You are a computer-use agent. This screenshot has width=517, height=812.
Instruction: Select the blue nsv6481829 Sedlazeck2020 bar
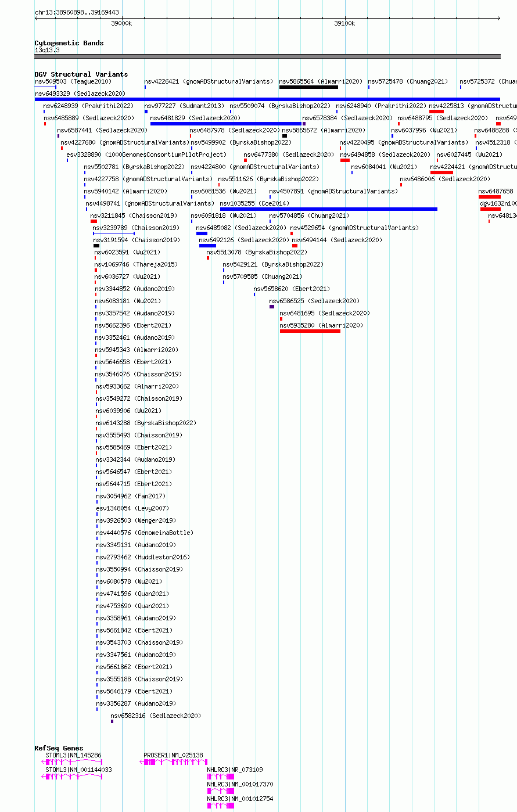pyautogui.click(x=227, y=124)
